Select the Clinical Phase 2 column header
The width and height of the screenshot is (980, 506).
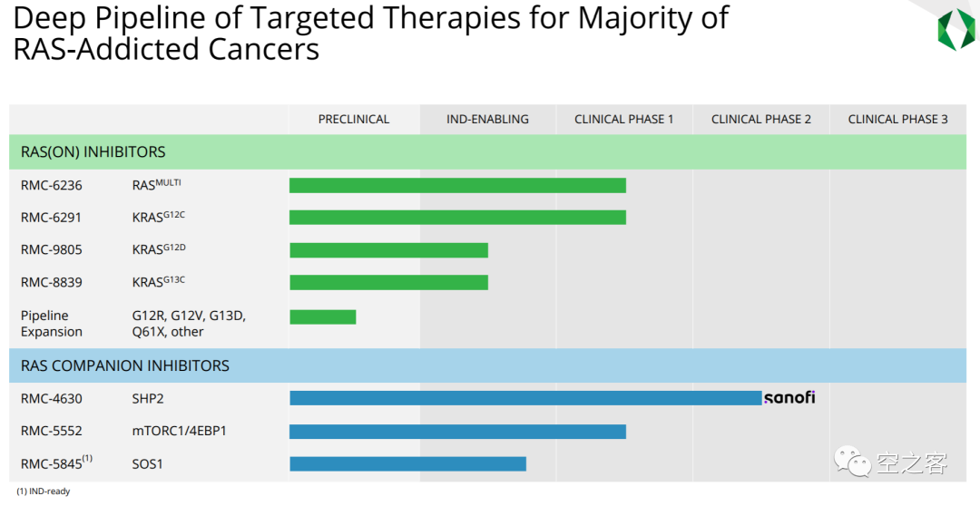tap(761, 119)
